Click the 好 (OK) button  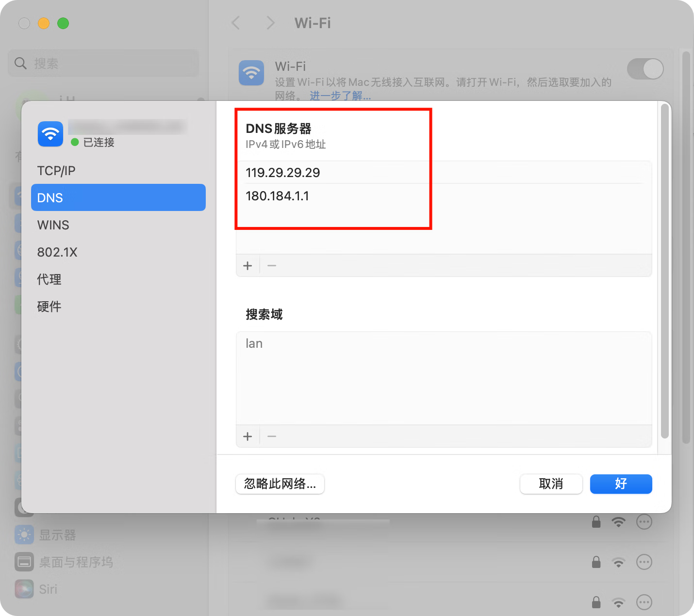pos(621,484)
